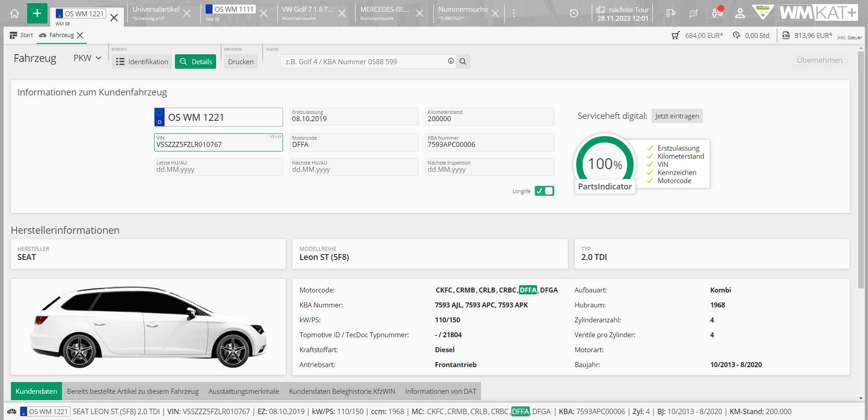Image resolution: width=868 pixels, height=420 pixels.
Task: Click the Nächste Inspektion date field
Action: [490, 167]
